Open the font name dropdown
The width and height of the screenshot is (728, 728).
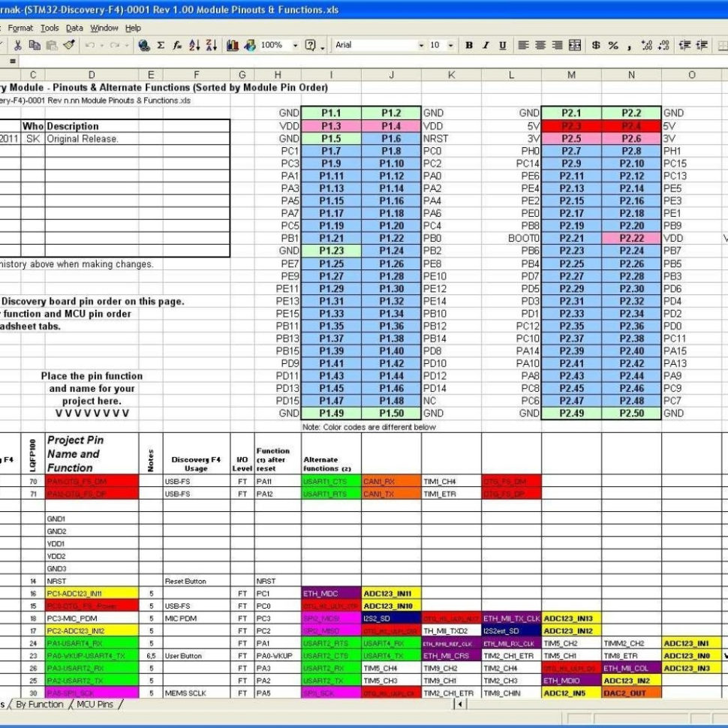(421, 45)
